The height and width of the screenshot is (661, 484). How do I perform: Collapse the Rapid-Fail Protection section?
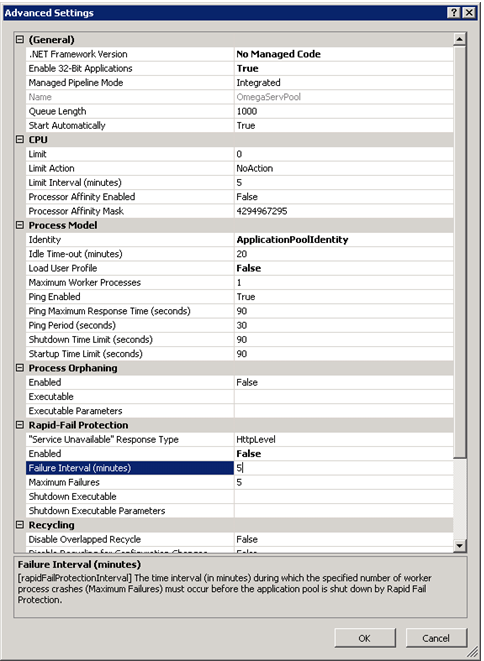pos(19,425)
